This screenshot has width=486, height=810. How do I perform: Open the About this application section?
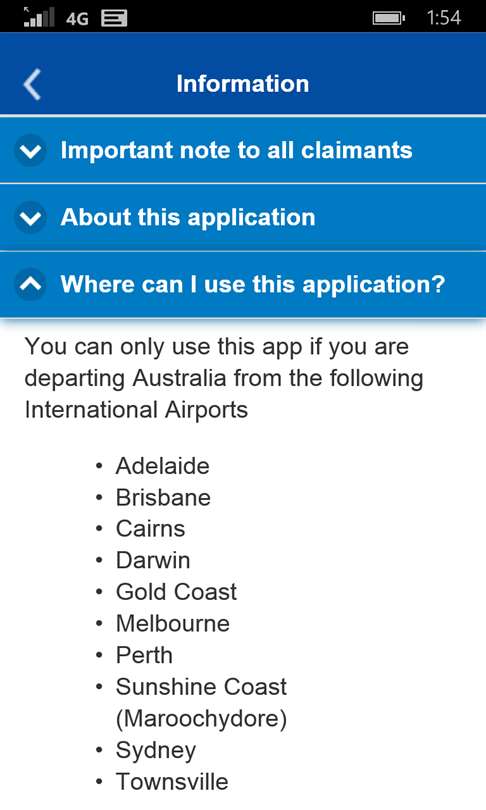243,217
